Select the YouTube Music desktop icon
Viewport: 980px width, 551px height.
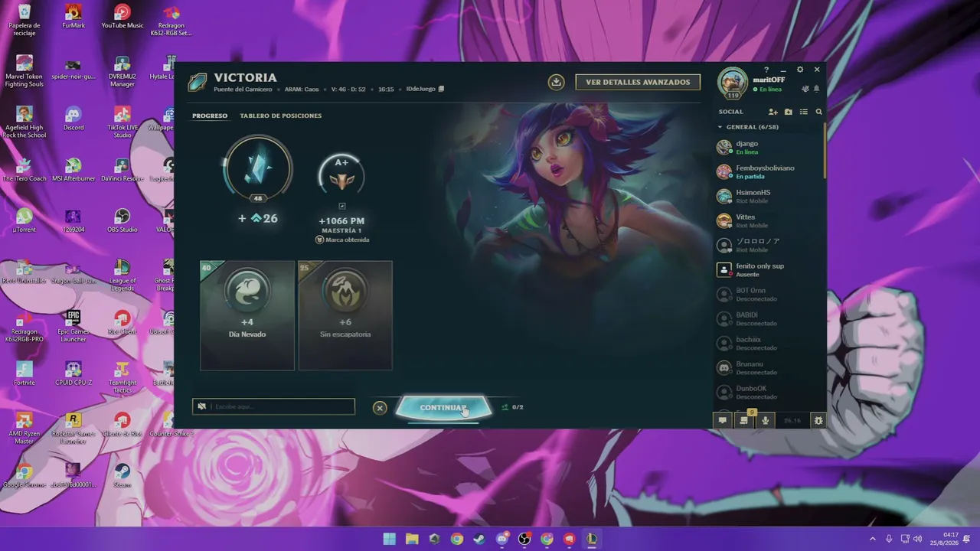pos(122,18)
